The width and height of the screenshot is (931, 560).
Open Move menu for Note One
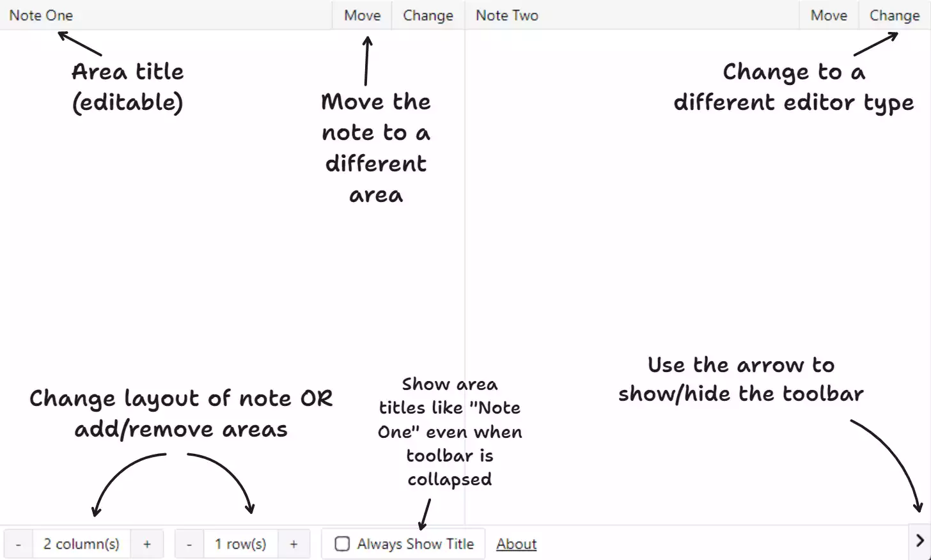(x=362, y=15)
